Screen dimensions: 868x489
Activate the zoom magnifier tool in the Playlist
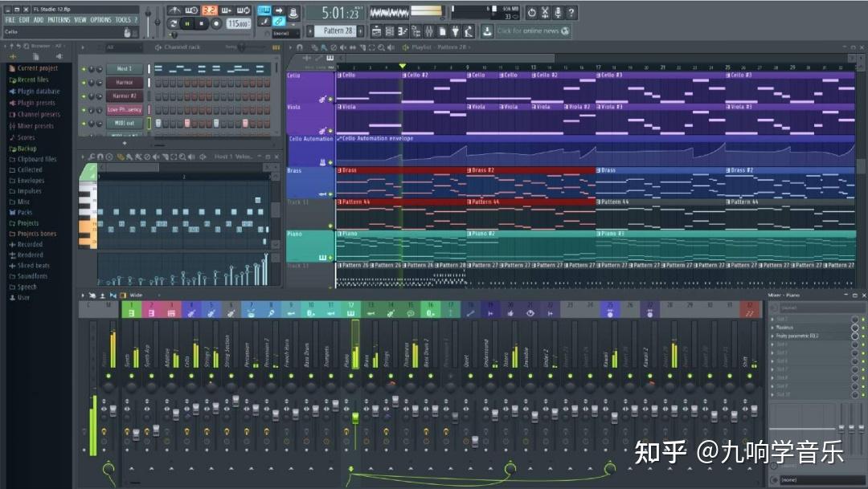click(x=382, y=49)
